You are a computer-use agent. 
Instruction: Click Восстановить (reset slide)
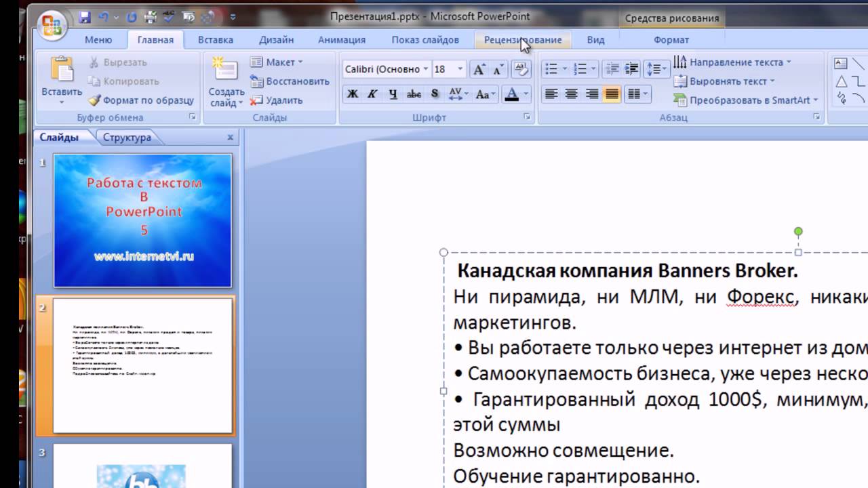(x=290, y=81)
